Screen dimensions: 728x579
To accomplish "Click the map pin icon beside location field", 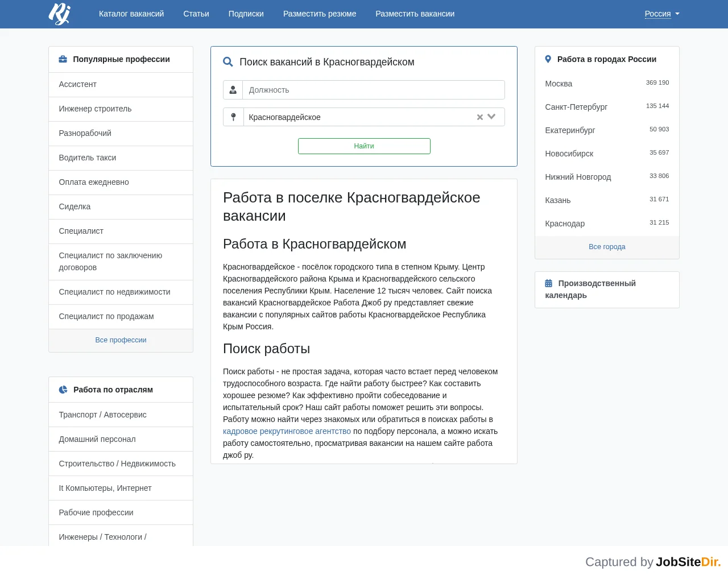I will (233, 117).
